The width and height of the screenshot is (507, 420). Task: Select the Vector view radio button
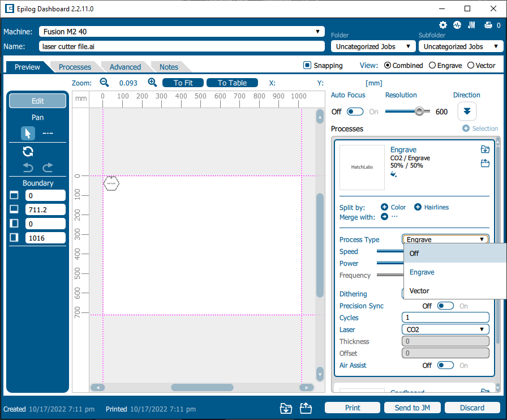471,66
